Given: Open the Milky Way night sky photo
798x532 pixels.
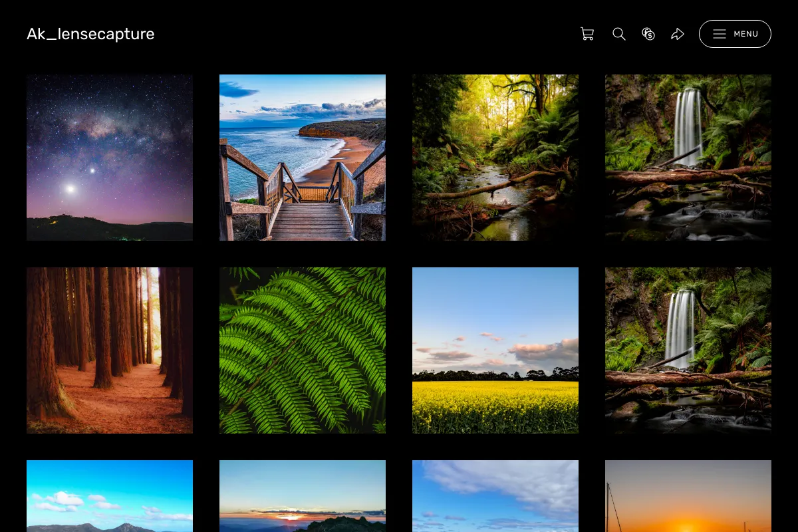Looking at the screenshot, I should pos(110,158).
